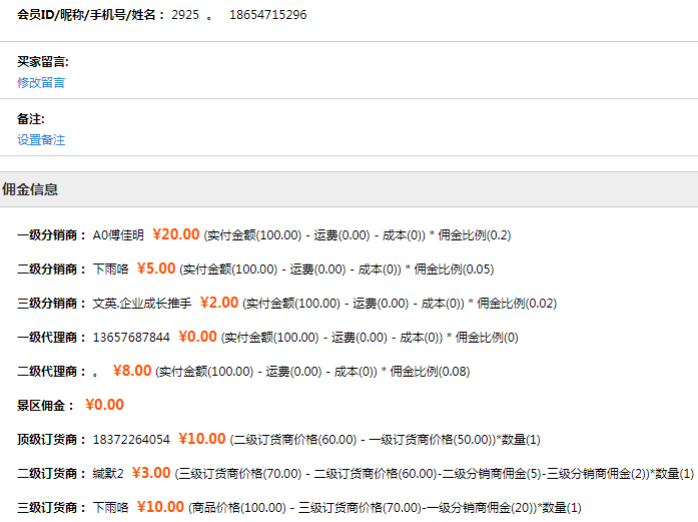The height and width of the screenshot is (522, 698).
Task: Click the 佣金信息 section header
Action: pyautogui.click(x=31, y=189)
